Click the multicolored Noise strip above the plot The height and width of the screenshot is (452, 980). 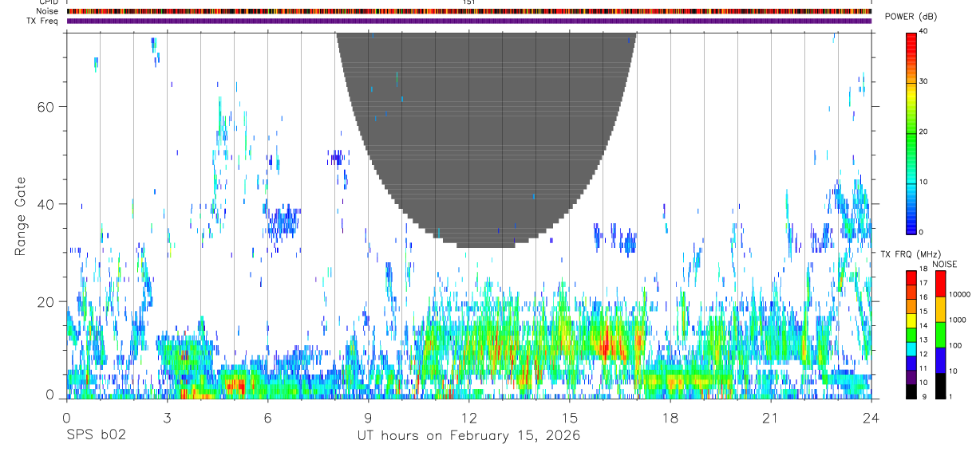(468, 11)
